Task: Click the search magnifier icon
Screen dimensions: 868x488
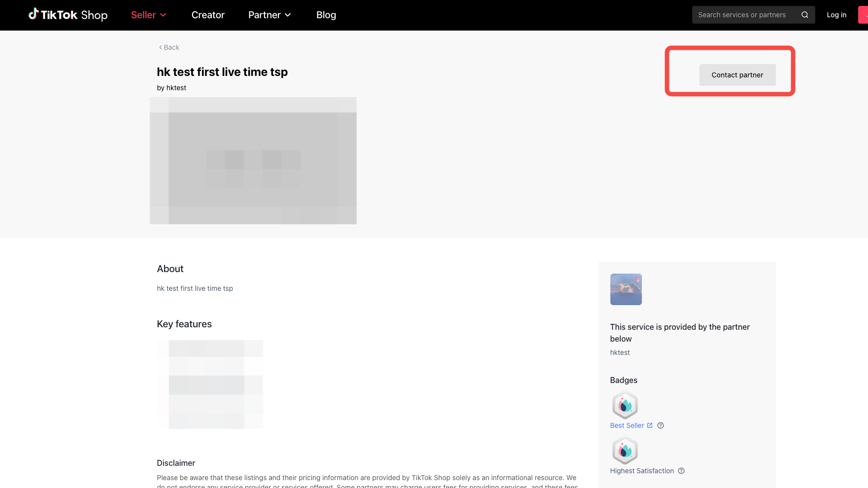Action: click(804, 15)
